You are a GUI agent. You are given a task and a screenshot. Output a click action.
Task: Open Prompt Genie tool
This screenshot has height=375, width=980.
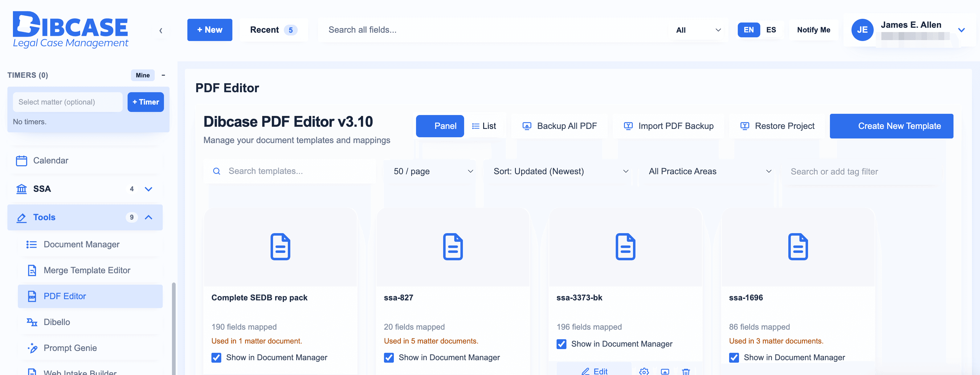point(90,348)
